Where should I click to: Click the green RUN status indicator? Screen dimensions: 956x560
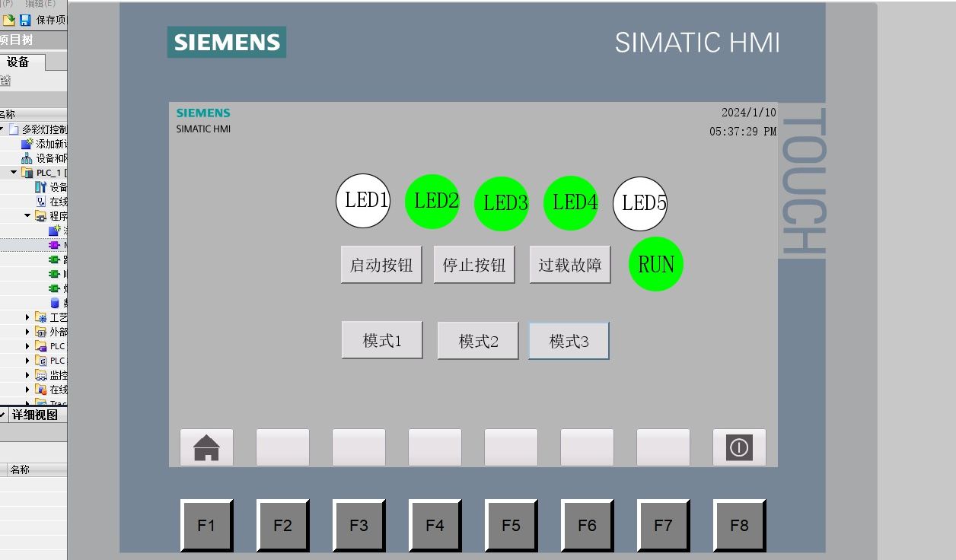tap(656, 264)
